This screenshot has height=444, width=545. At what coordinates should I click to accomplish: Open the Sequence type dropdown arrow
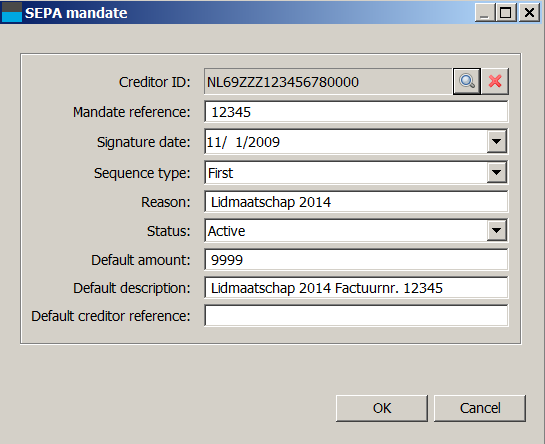496,172
